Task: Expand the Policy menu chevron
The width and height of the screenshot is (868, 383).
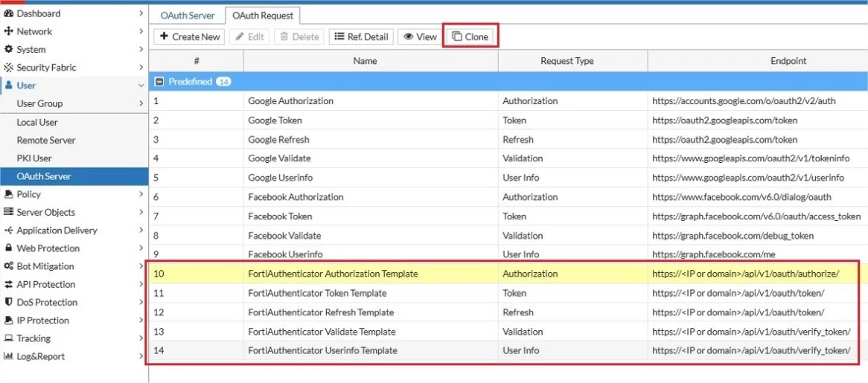Action: 141,194
